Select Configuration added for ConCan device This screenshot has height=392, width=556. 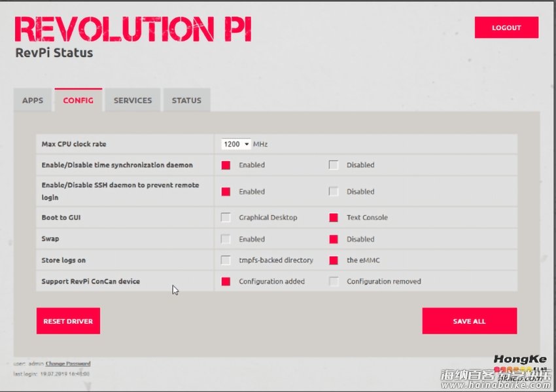click(226, 281)
